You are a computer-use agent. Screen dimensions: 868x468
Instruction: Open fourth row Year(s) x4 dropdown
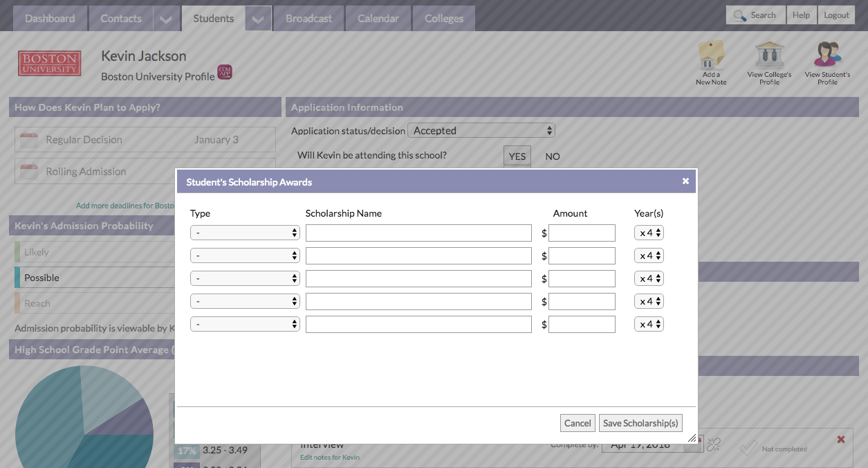(649, 301)
